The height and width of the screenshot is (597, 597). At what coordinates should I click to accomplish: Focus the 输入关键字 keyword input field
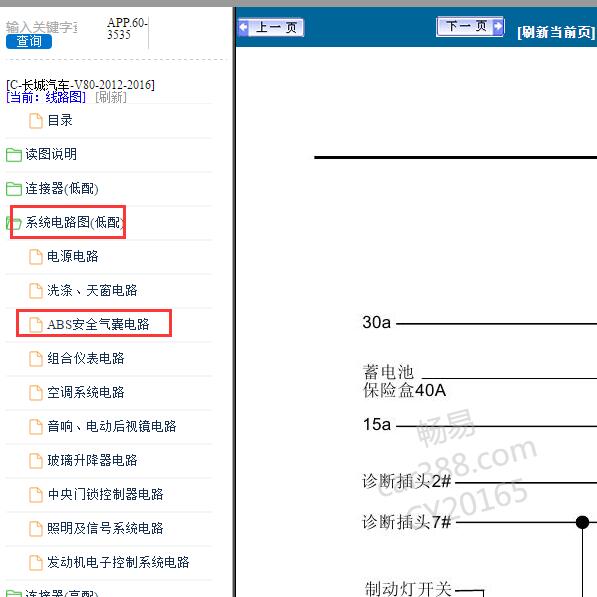pyautogui.click(x=42, y=27)
